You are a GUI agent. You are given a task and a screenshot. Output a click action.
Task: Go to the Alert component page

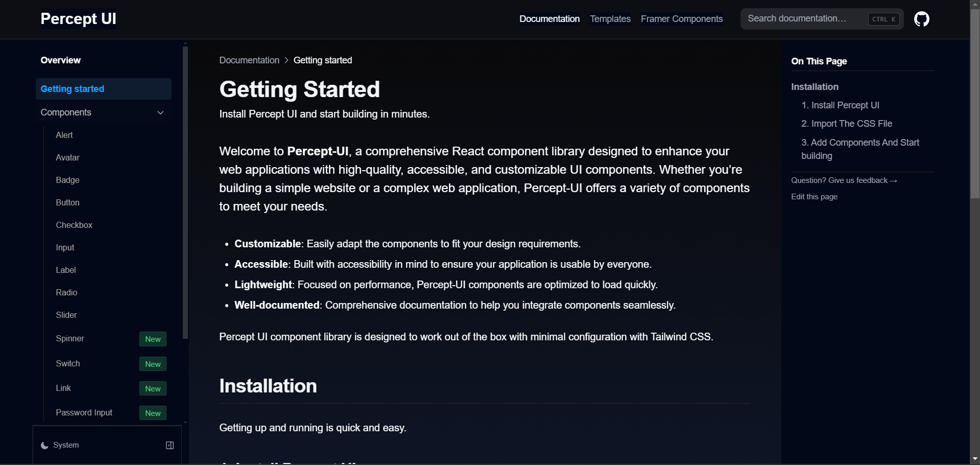pyautogui.click(x=64, y=135)
